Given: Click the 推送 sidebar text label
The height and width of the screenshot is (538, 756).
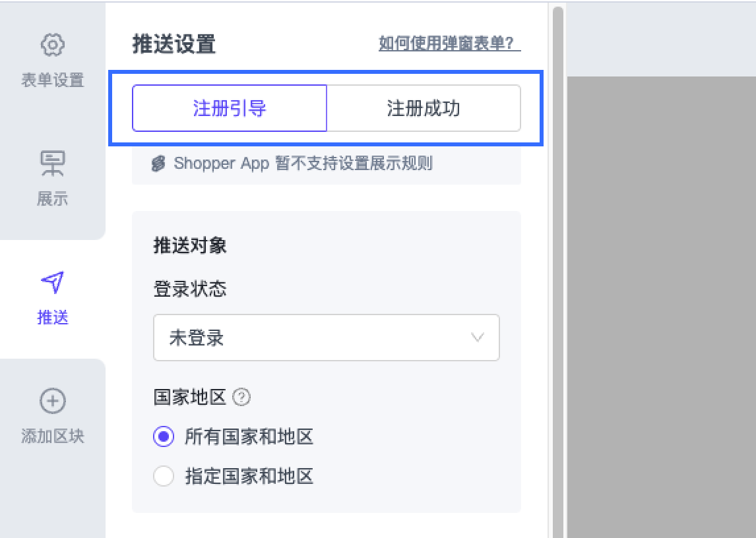Looking at the screenshot, I should 53,318.
